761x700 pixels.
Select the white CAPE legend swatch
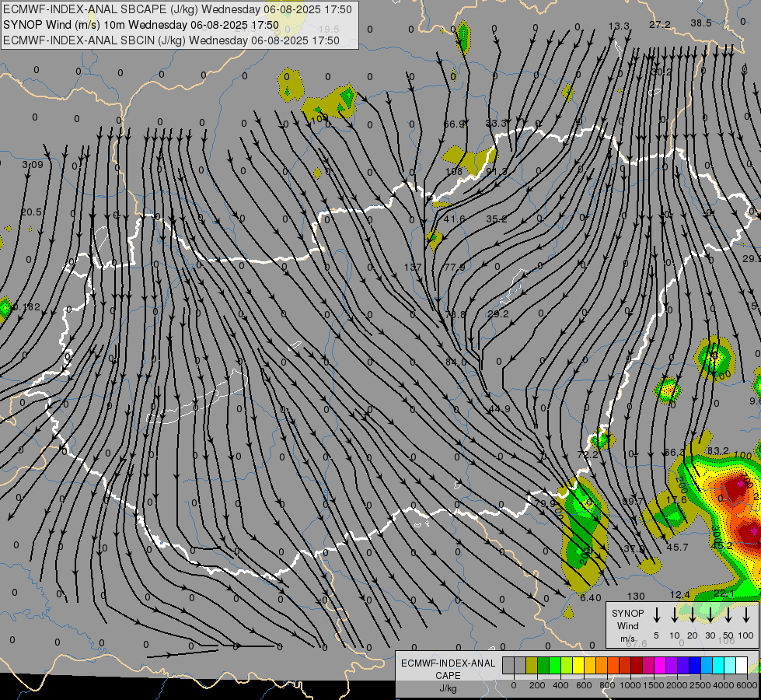741,665
